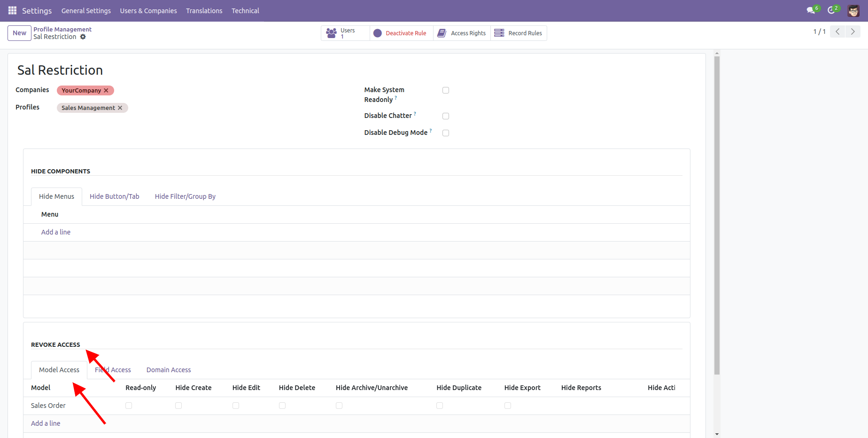Click the Deactivate Rule button

pyautogui.click(x=401, y=33)
